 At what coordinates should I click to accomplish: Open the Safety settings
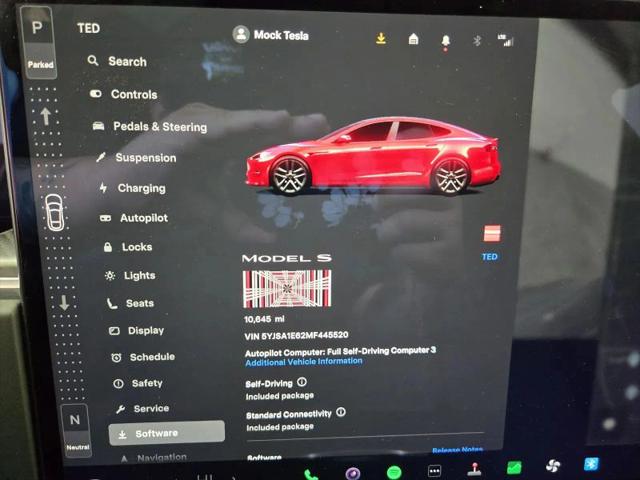(x=138, y=383)
